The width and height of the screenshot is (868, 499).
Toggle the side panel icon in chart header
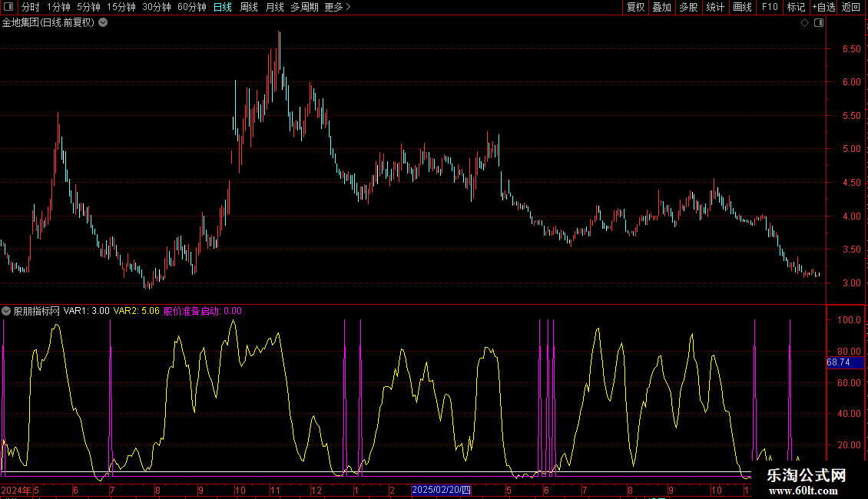point(819,22)
